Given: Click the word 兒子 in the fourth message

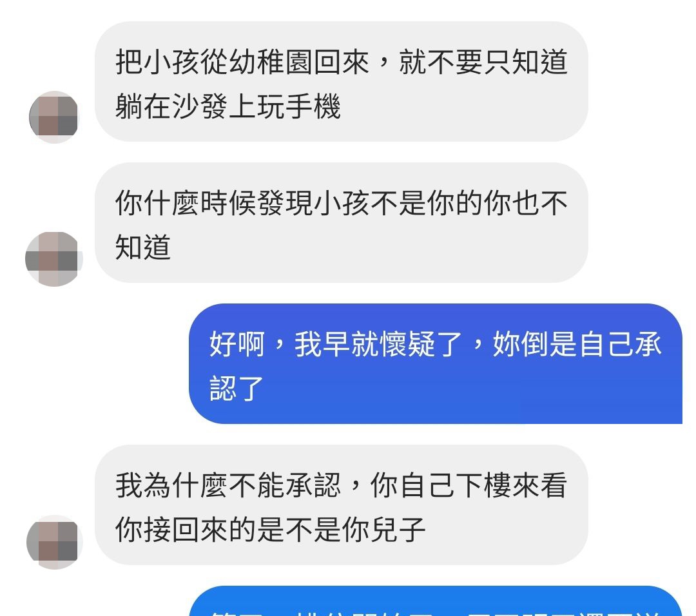Looking at the screenshot, I should click(398, 530).
